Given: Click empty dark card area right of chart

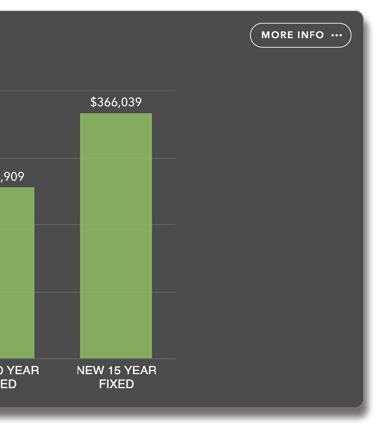Looking at the screenshot, I should point(267,233).
